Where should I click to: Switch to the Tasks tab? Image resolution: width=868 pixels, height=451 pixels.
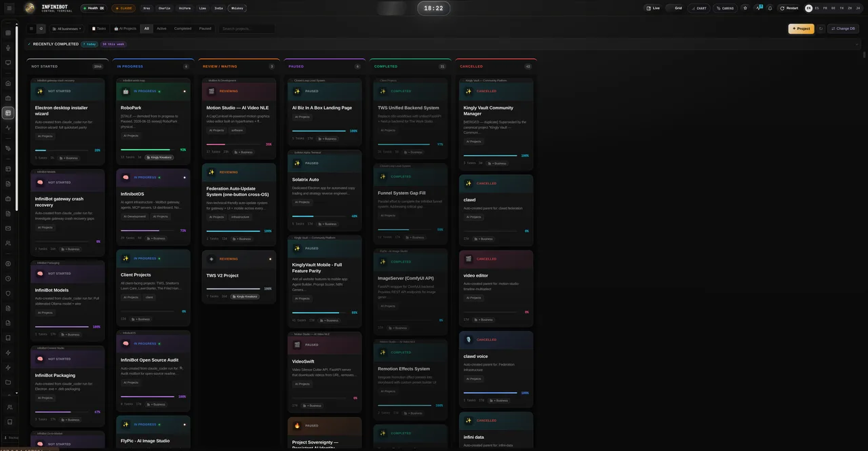[99, 28]
